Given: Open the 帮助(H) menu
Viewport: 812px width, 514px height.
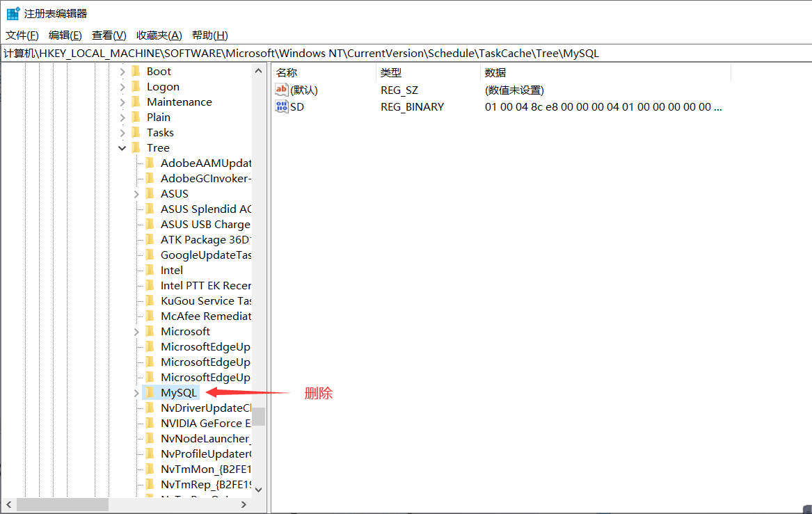Looking at the screenshot, I should click(209, 35).
